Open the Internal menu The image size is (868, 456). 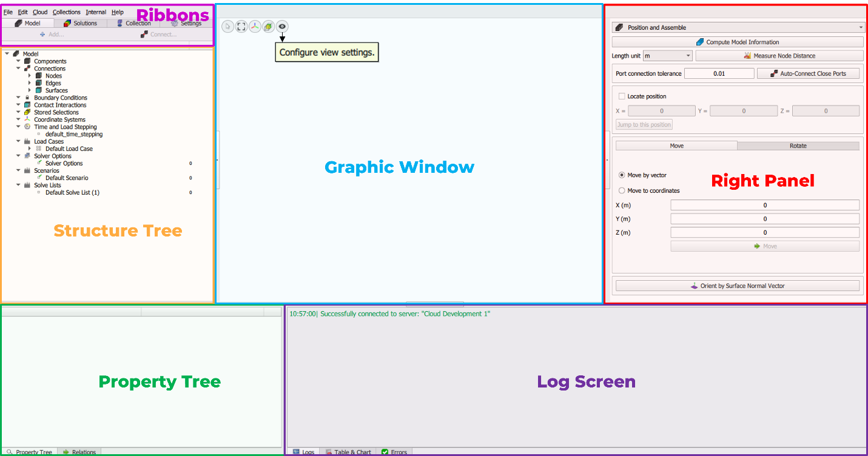96,12
